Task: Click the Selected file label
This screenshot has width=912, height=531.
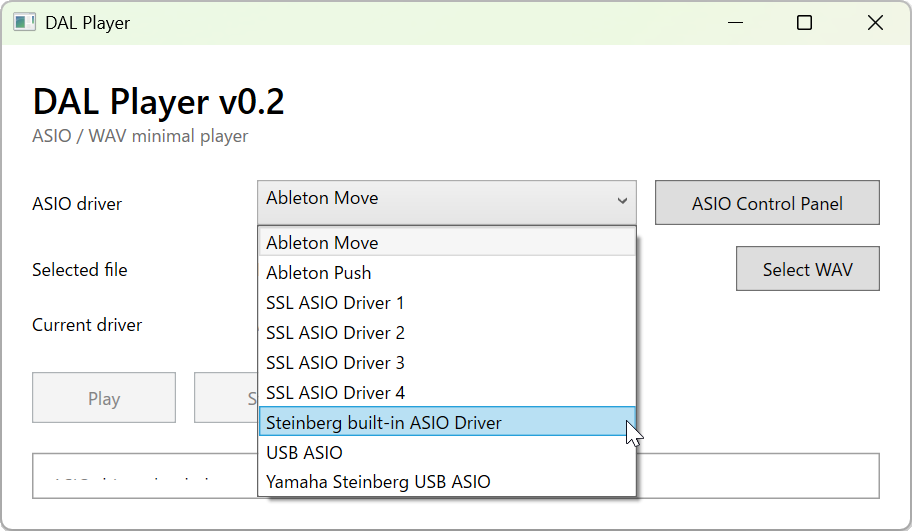Action: coord(80,269)
